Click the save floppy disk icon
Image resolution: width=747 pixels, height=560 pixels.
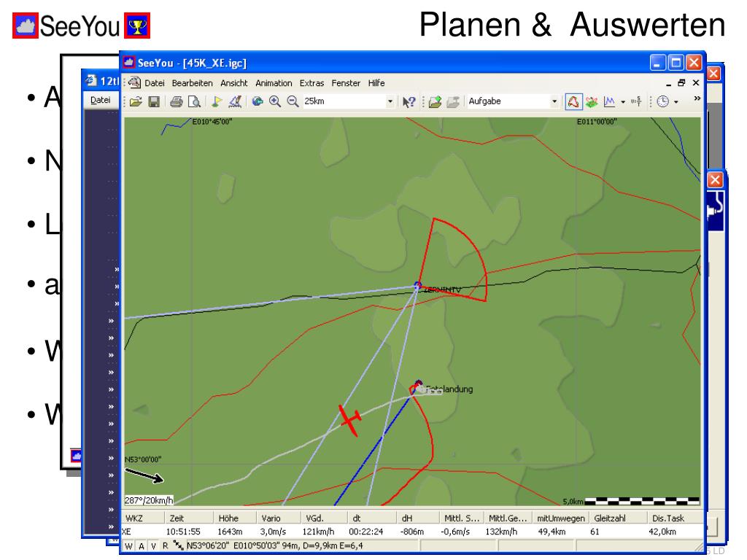click(154, 101)
